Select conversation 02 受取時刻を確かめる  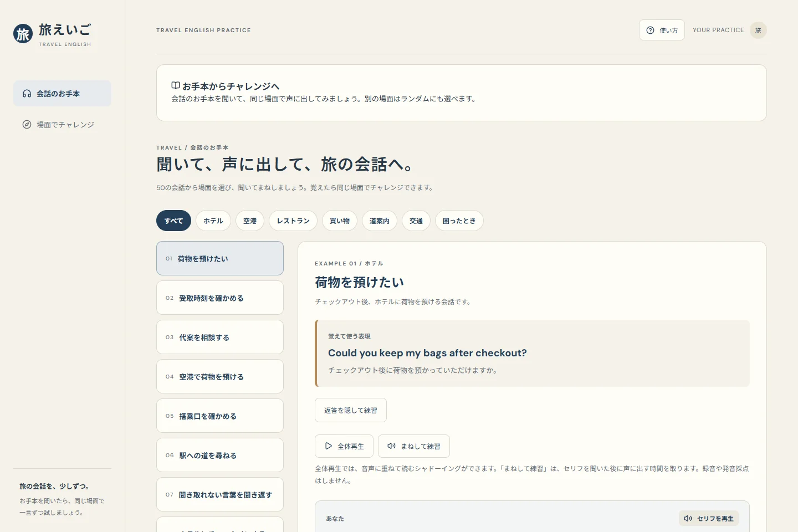(x=220, y=298)
